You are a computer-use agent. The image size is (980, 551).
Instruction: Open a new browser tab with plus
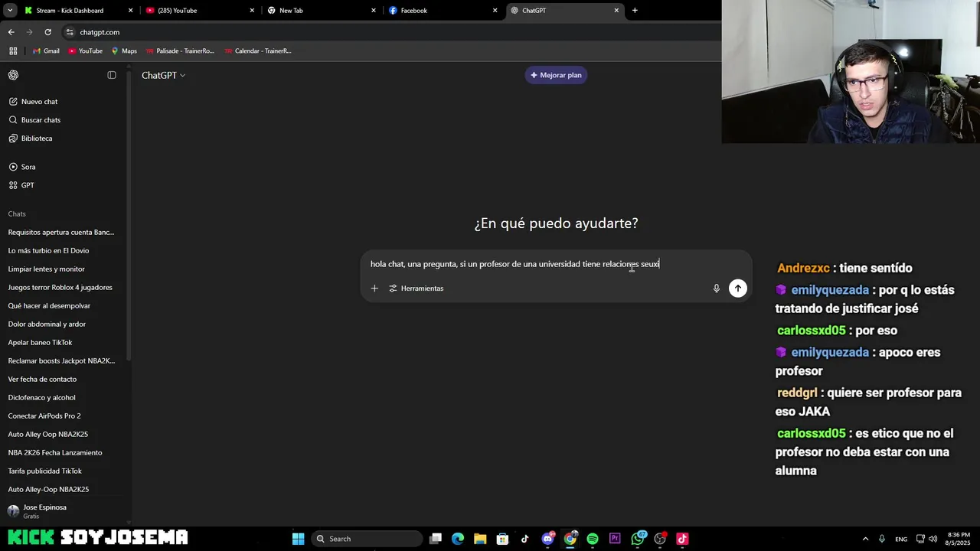point(635,11)
